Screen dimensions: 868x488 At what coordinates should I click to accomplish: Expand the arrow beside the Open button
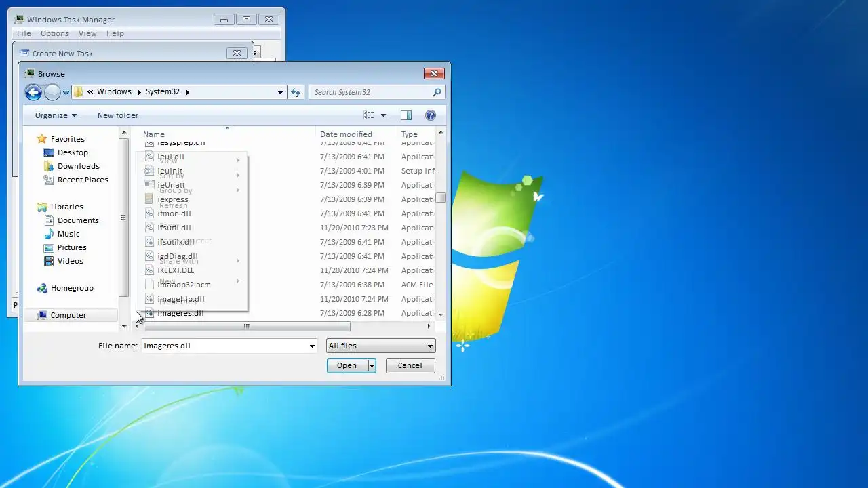tap(372, 365)
